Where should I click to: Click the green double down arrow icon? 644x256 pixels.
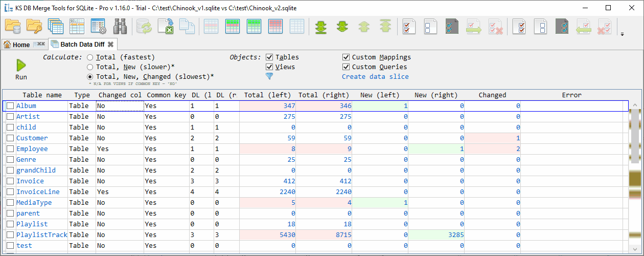point(342,26)
